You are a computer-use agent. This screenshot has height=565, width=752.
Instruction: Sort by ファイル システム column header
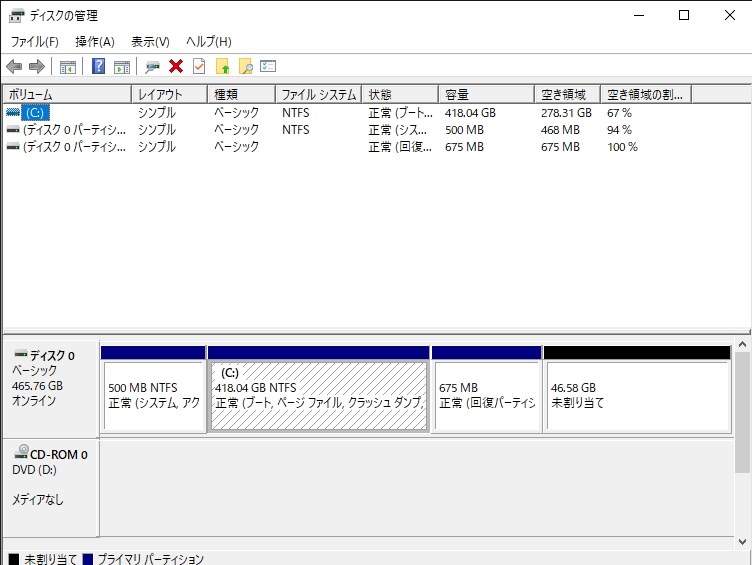coord(318,94)
